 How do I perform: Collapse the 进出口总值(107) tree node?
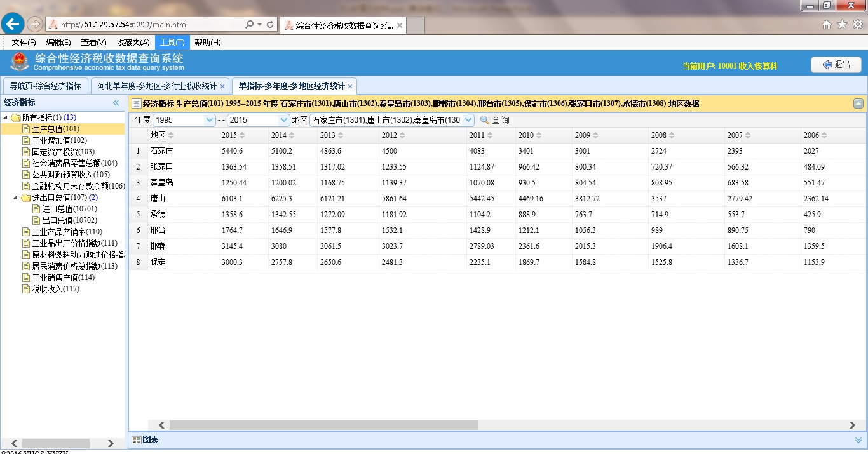click(15, 197)
